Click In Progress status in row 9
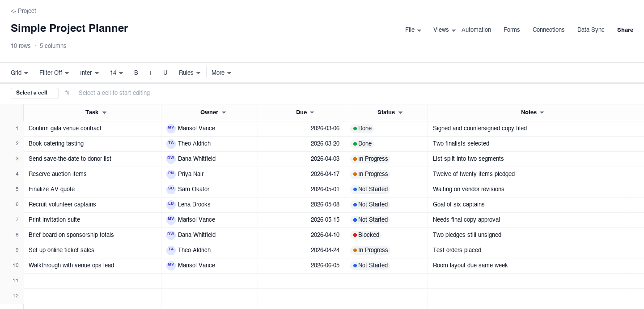The height and width of the screenshot is (309, 644). [x=370, y=250]
